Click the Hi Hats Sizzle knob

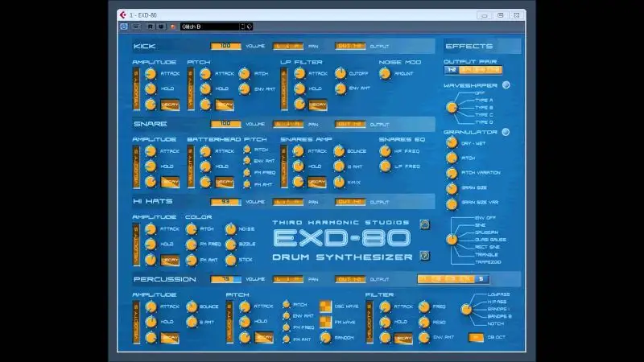coord(230,245)
